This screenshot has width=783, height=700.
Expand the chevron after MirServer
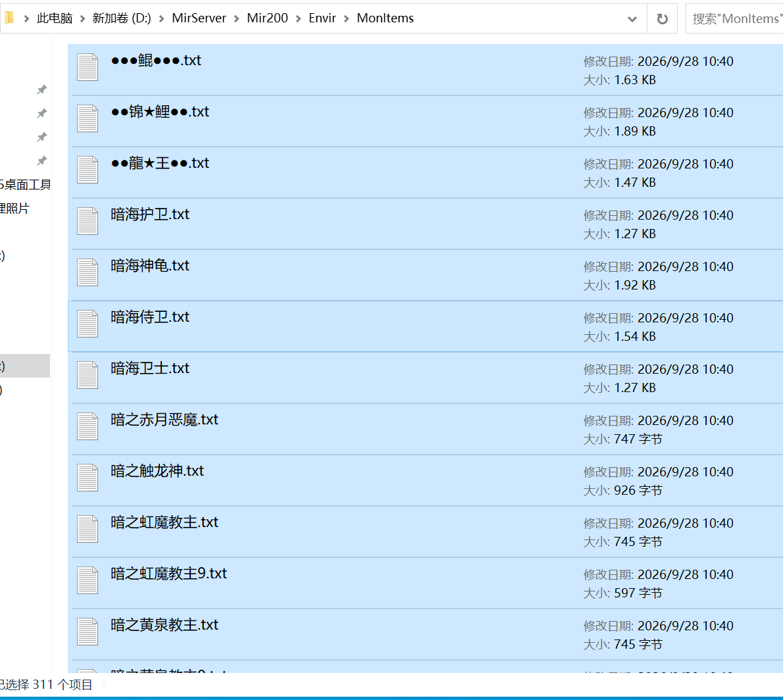point(236,19)
